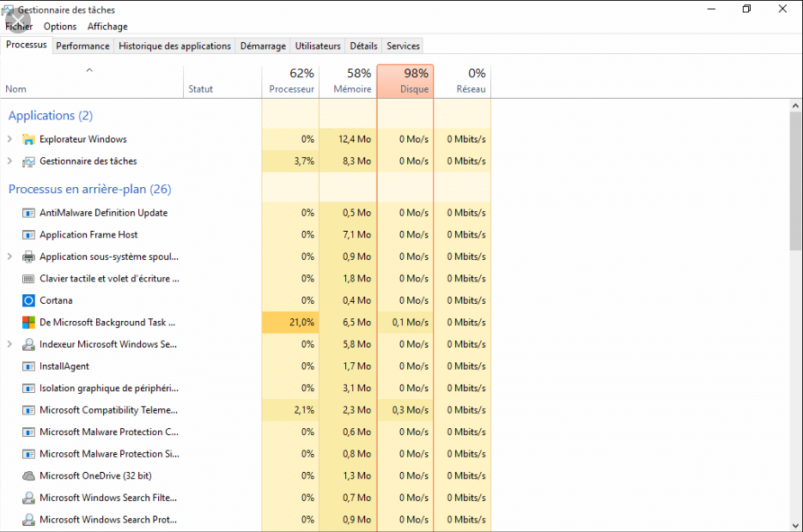Viewport: 803px width, 532px height.
Task: Click the Indexeur Microsoft Windows Search icon
Action: point(28,344)
